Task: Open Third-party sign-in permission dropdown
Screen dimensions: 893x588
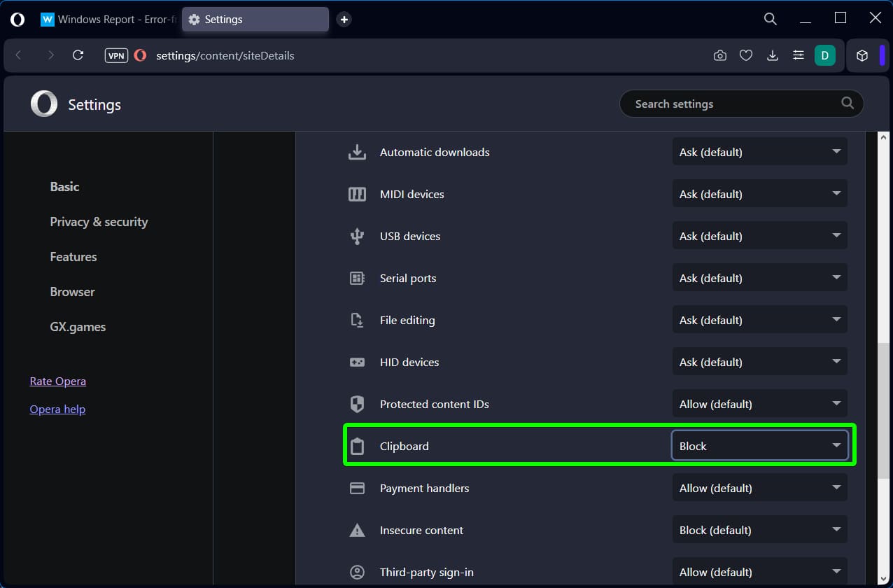Action: (x=759, y=570)
